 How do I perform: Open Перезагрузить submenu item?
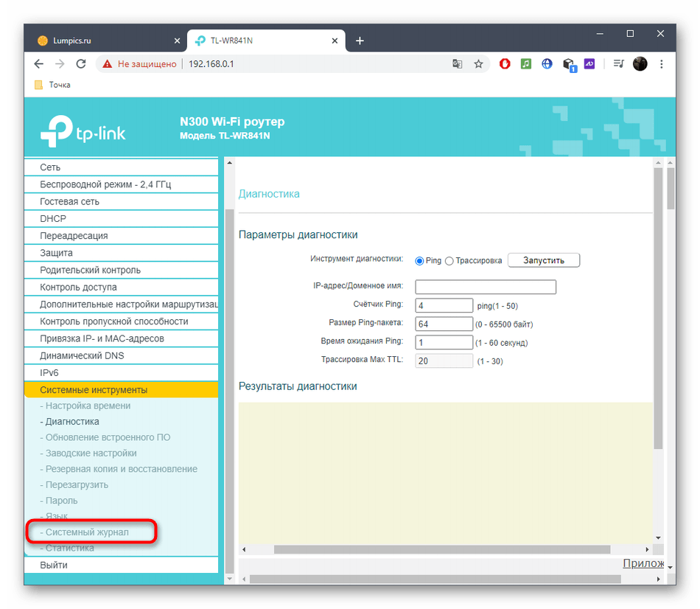click(x=74, y=485)
